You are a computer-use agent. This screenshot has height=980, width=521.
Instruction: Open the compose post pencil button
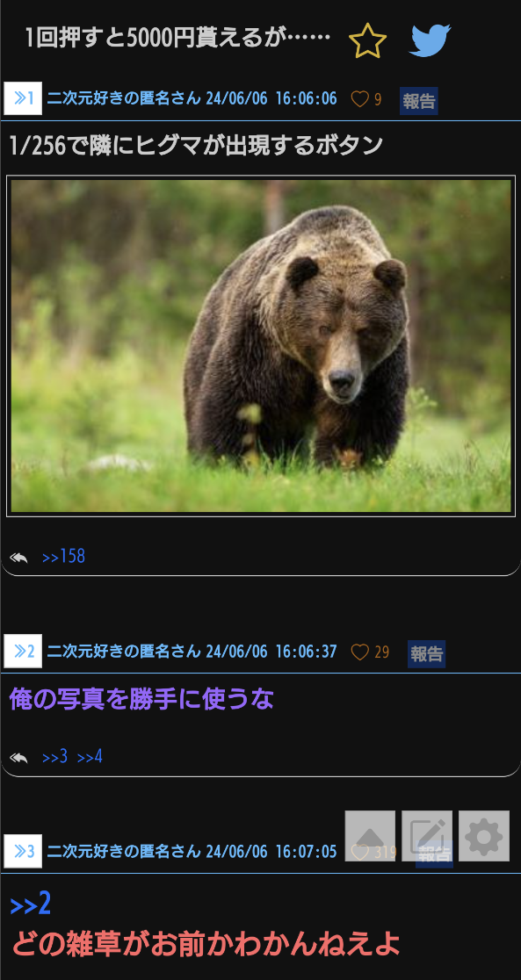point(427,836)
